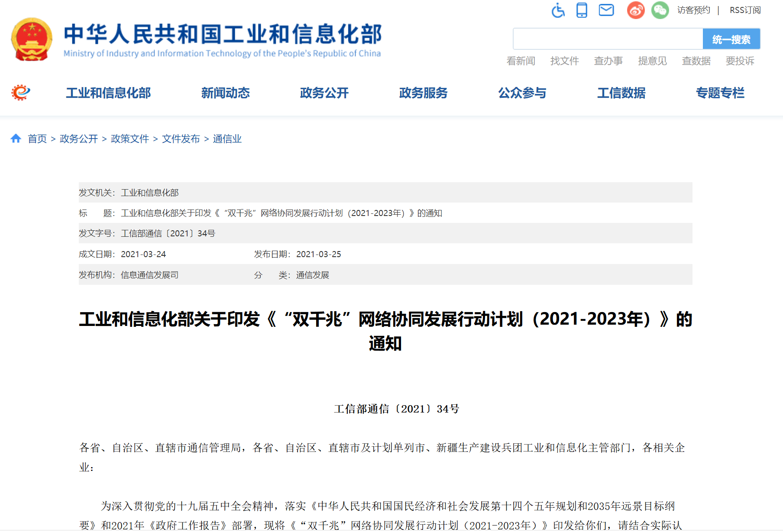
Task: Click the accessibility wheelchair icon
Action: coord(558,10)
